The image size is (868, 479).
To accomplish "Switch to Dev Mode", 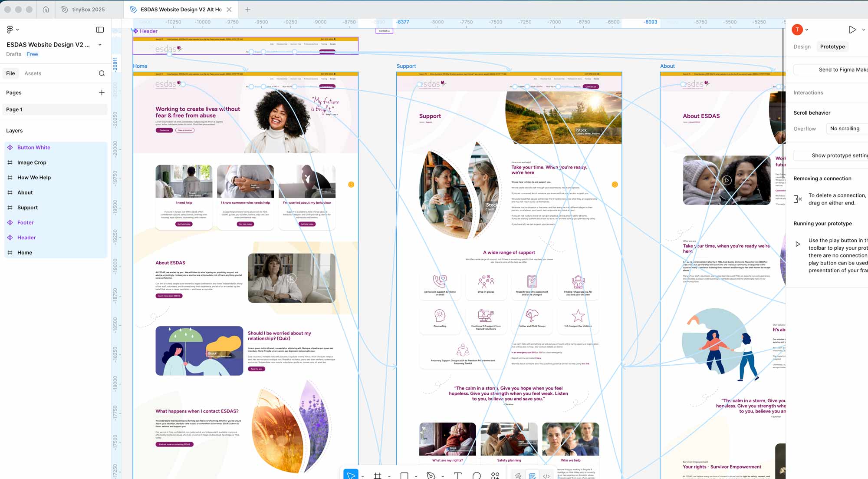I will 546,476.
